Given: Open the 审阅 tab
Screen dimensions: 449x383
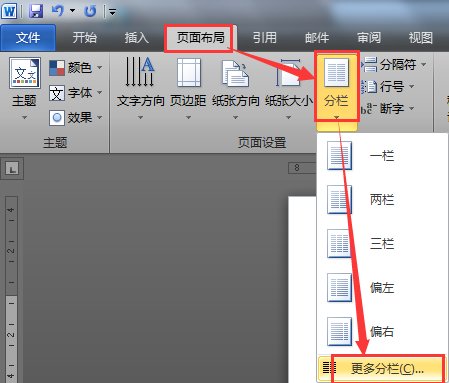Looking at the screenshot, I should coord(369,37).
